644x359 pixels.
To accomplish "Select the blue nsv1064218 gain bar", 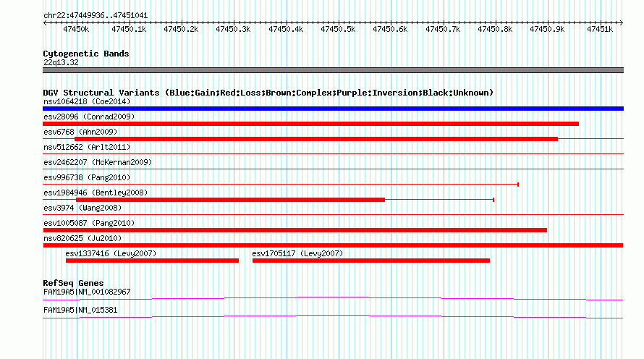I will tap(333, 109).
